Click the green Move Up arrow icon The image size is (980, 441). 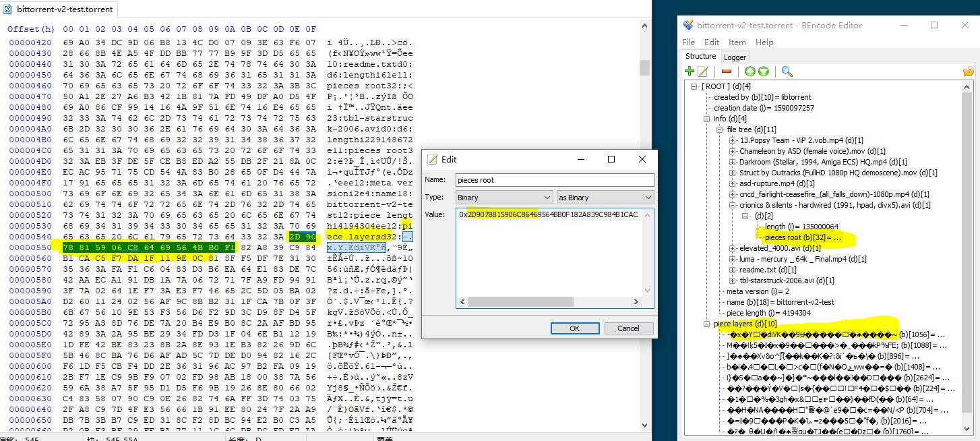(749, 71)
